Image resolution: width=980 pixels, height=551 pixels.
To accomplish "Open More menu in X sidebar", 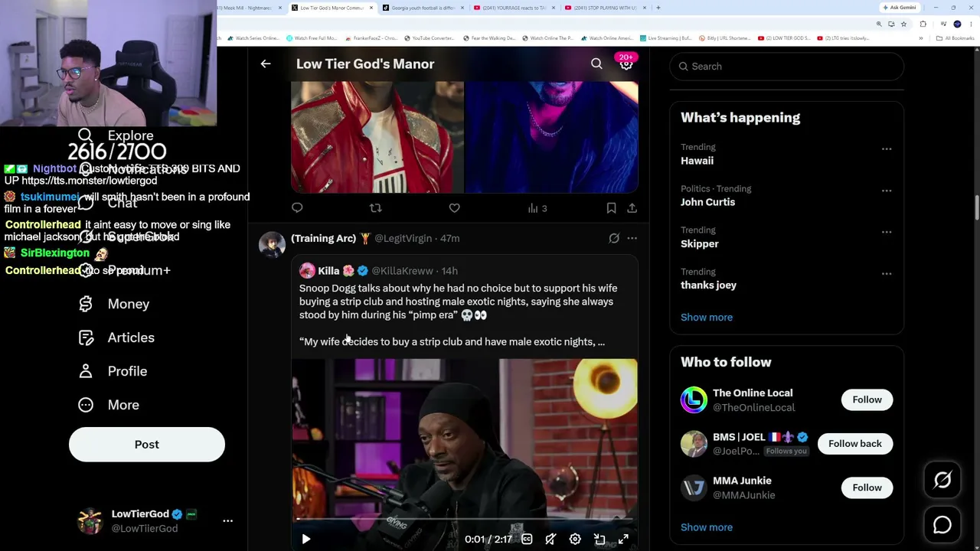I will coord(108,405).
